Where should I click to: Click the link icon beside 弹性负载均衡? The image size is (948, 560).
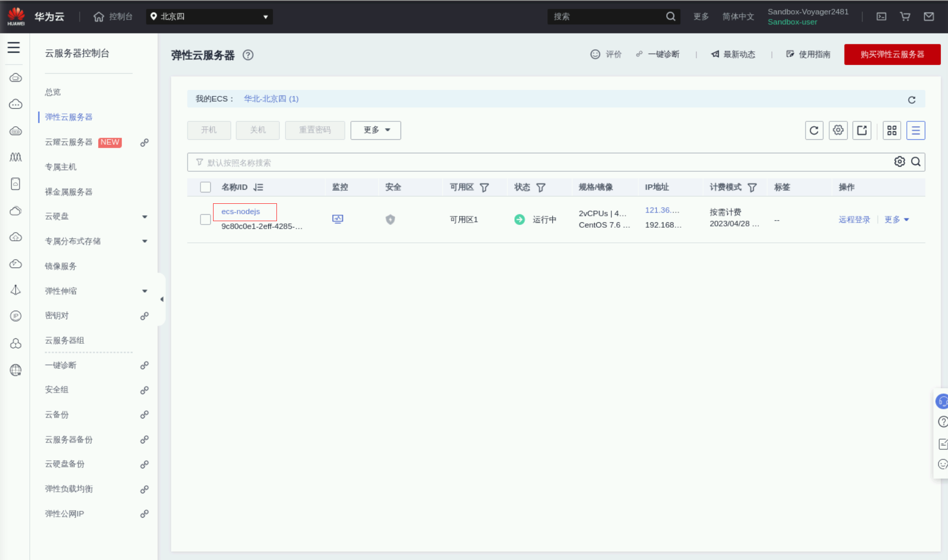point(144,490)
